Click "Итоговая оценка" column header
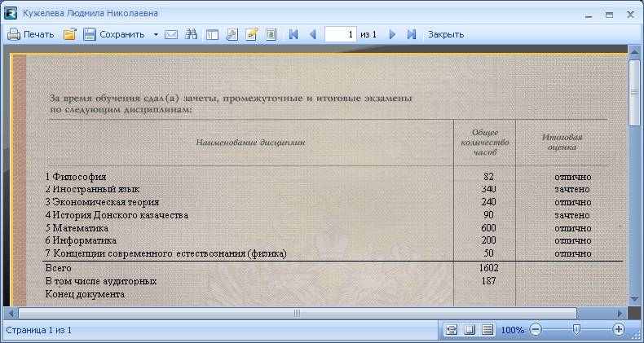This screenshot has height=343, width=644. 562,142
